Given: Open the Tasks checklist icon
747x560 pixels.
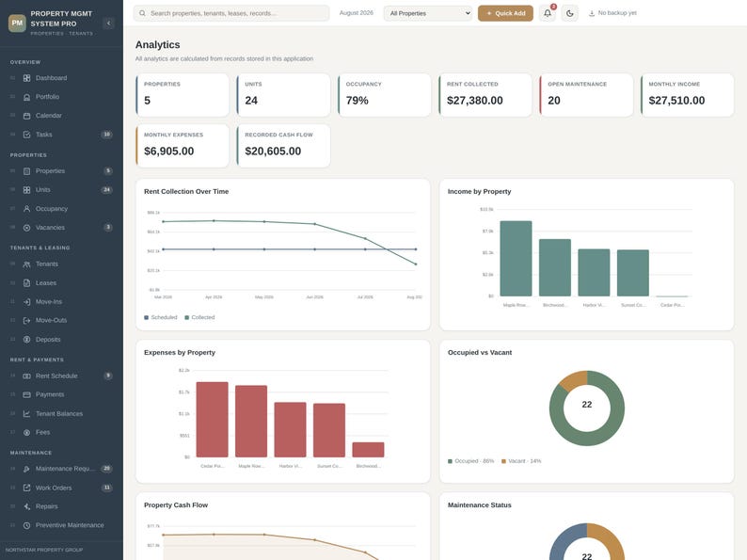Looking at the screenshot, I should pyautogui.click(x=26, y=135).
